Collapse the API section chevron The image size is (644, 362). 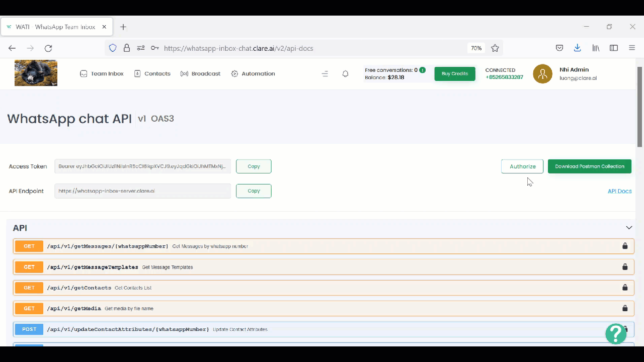click(629, 228)
